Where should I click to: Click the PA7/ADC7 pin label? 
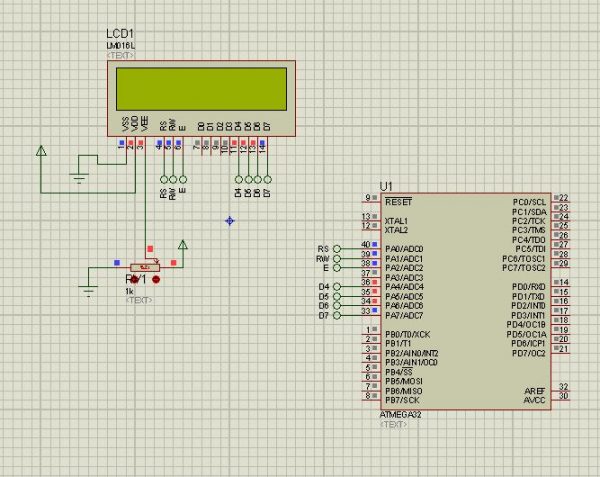coord(404,316)
